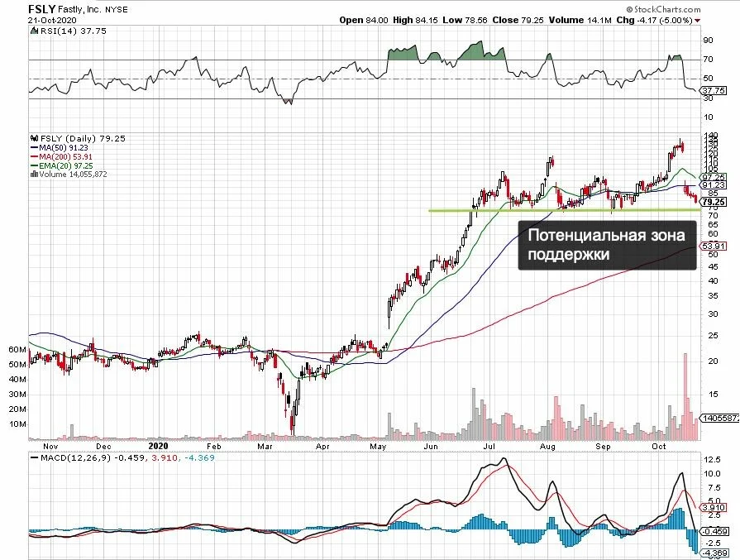The width and height of the screenshot is (740, 560).
Task: Click the bold 79.25 price-axis tag
Action: (714, 202)
